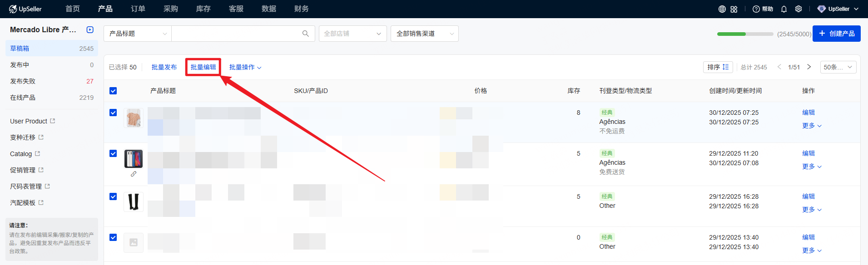Click the search magnifier icon
Image resolution: width=868 pixels, height=265 pixels.
(306, 34)
